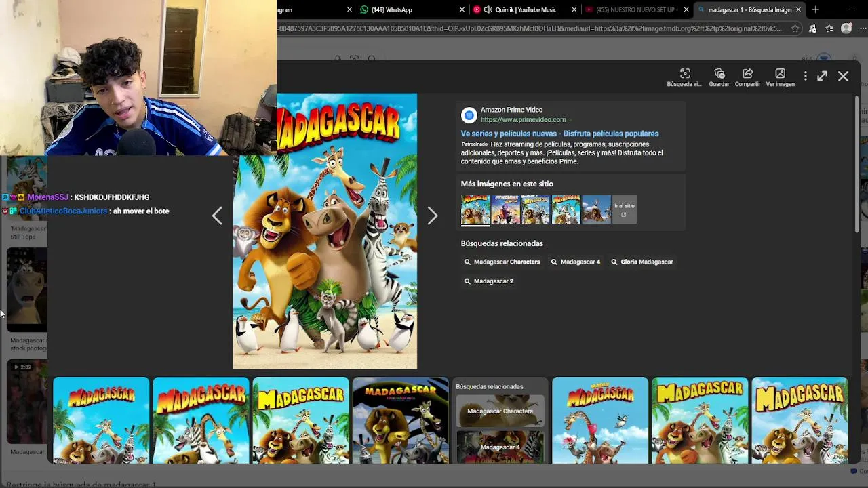Expand image viewer to full screen
This screenshot has width=868, height=488.
(822, 77)
